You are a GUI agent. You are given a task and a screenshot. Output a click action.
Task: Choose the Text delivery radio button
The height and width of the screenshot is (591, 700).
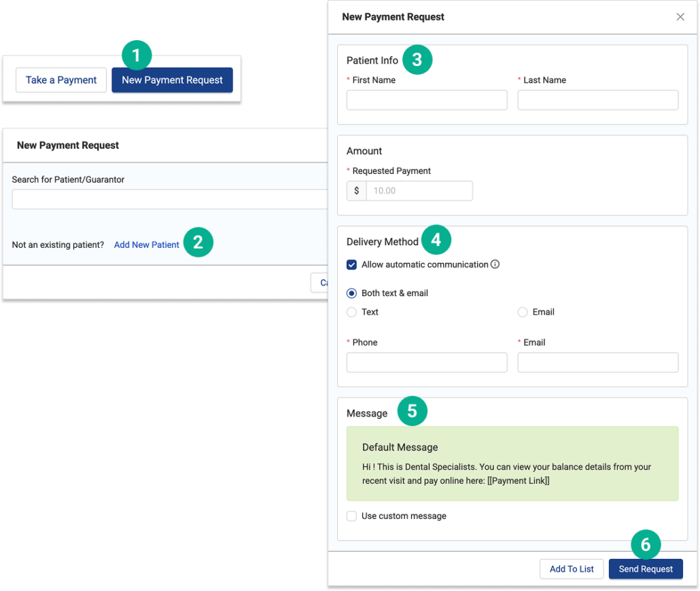352,312
